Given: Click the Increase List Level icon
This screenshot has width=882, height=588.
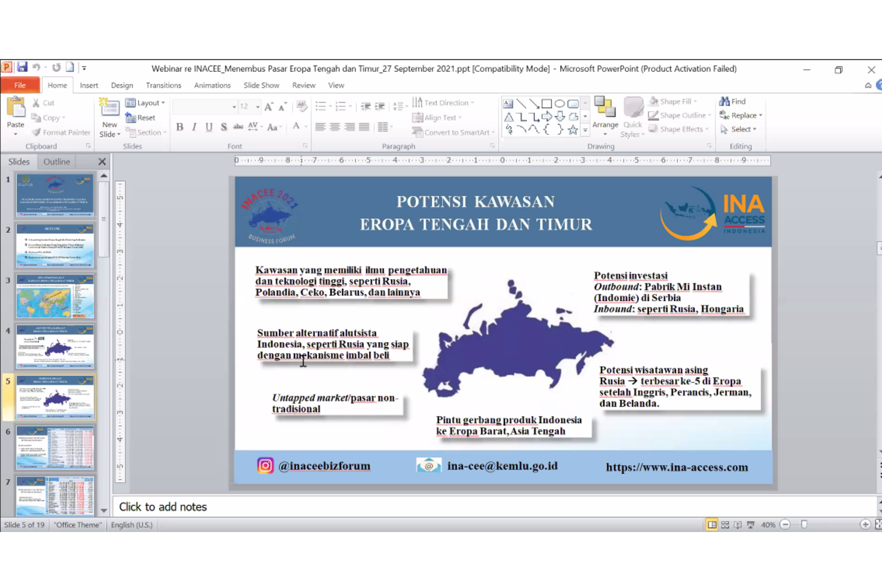Looking at the screenshot, I should point(380,106).
